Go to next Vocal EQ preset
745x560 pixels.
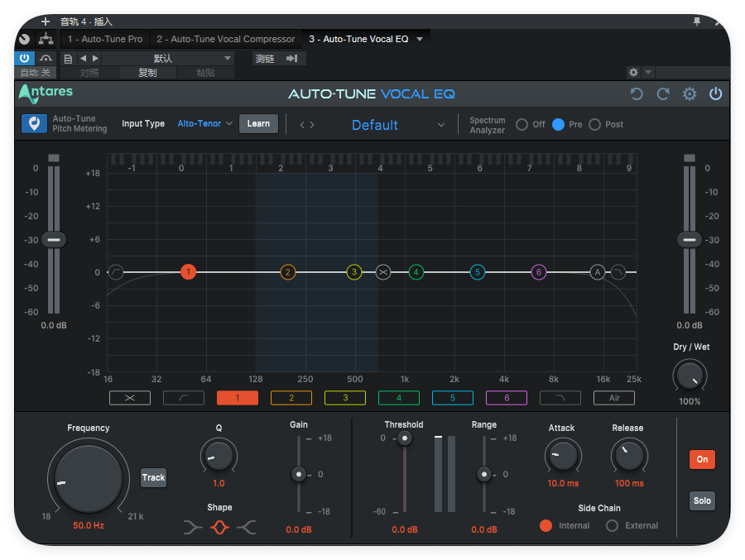click(x=312, y=125)
